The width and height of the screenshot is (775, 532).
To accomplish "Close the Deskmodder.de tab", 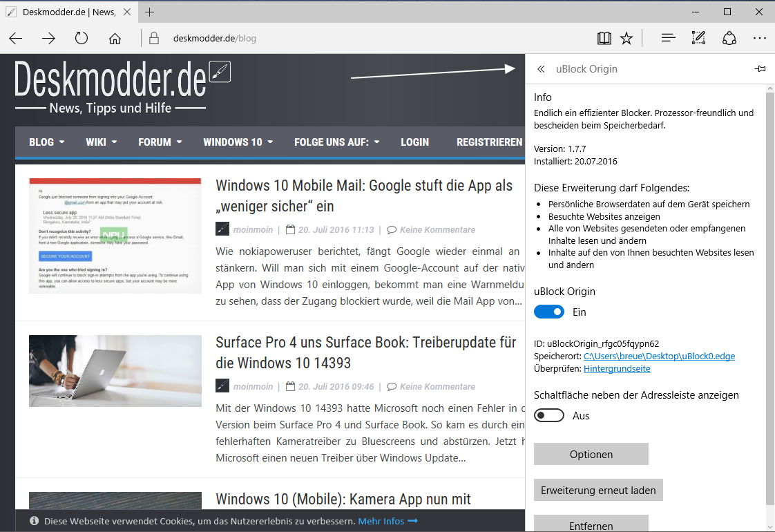I will (127, 12).
